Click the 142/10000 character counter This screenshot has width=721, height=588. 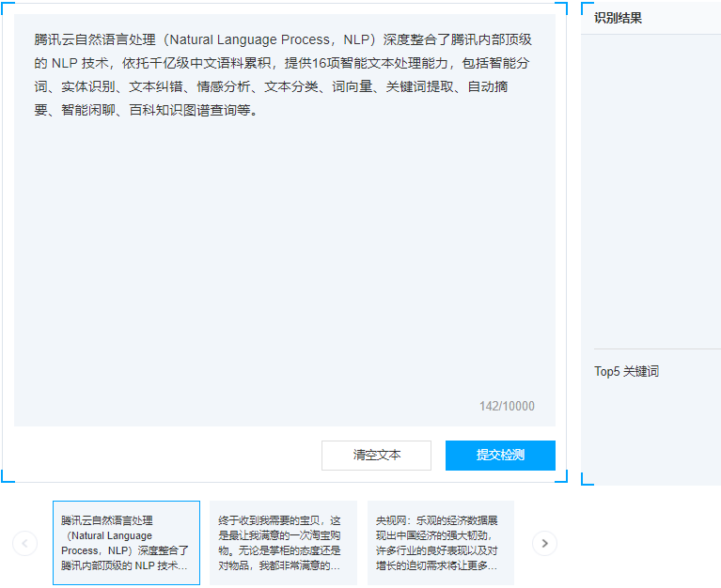[507, 406]
